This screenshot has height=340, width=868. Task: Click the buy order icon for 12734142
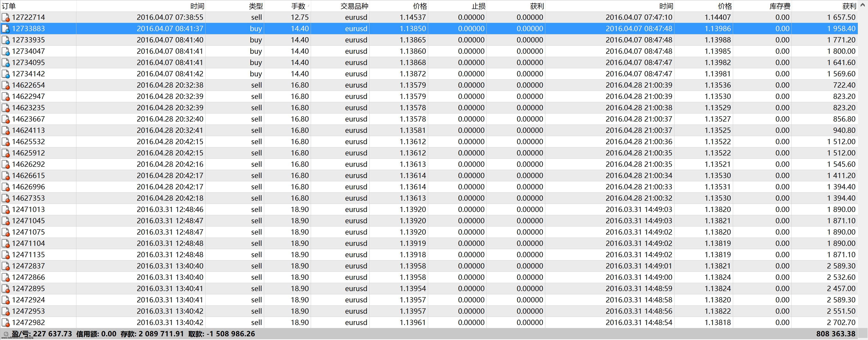6,74
